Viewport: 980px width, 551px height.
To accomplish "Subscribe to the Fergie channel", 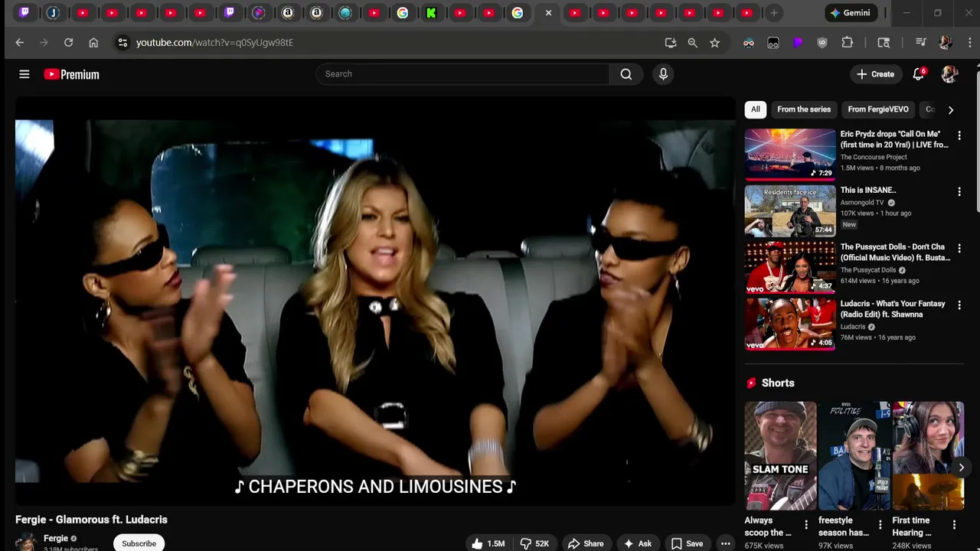I will (139, 543).
